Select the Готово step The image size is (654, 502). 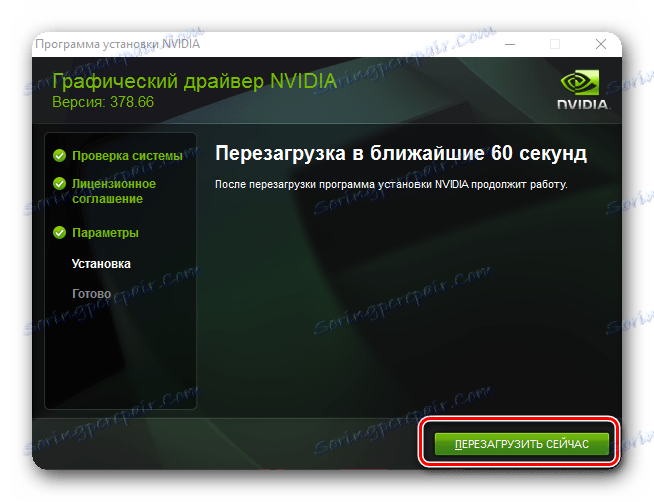pyautogui.click(x=91, y=294)
